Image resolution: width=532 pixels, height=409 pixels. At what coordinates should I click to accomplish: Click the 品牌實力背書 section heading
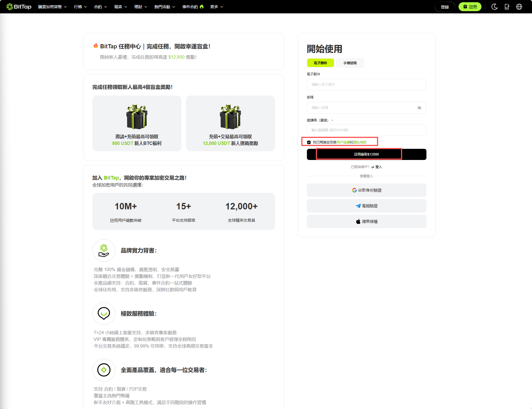point(139,251)
